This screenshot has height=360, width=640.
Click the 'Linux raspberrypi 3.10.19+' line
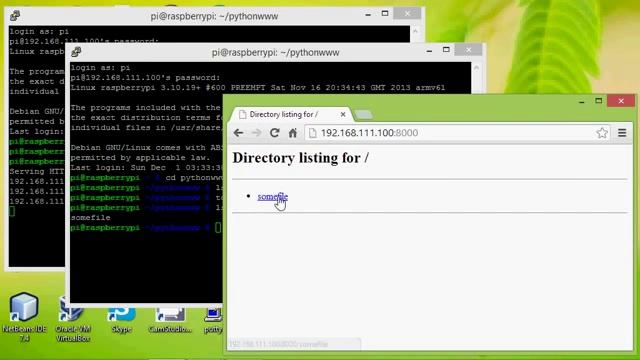tap(258, 88)
